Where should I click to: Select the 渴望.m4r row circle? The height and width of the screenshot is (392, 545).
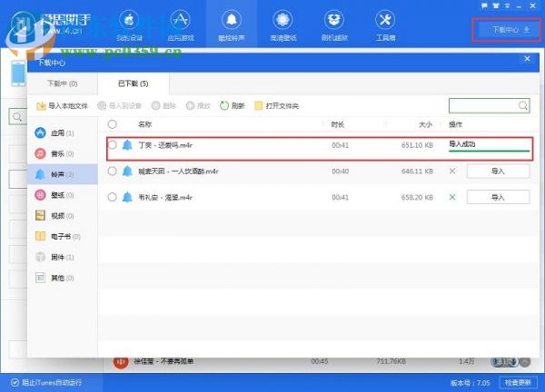pos(112,197)
